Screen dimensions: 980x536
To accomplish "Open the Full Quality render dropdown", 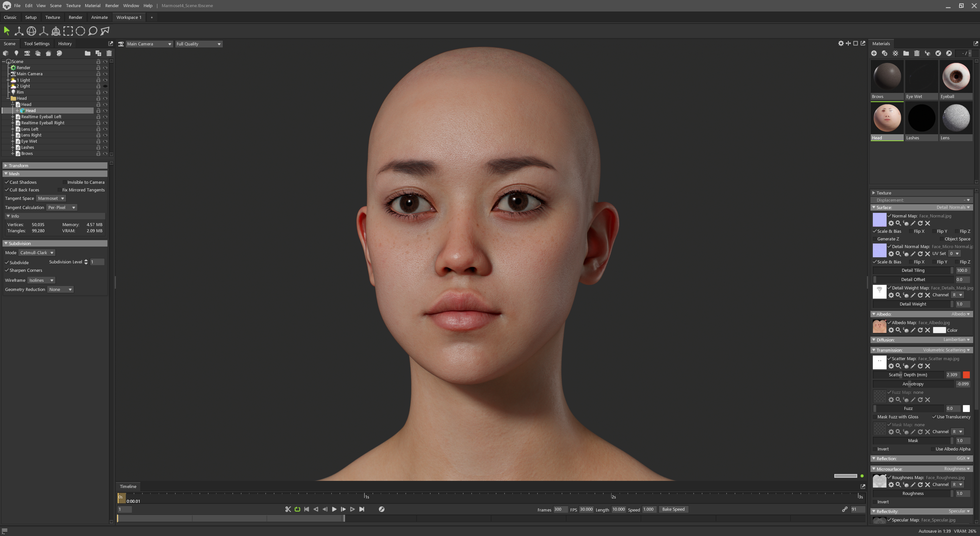I will tap(198, 44).
